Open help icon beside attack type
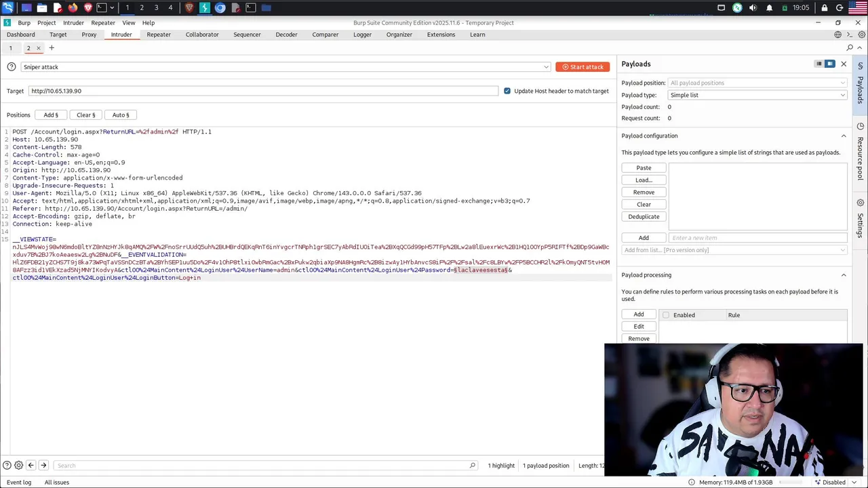 click(12, 66)
